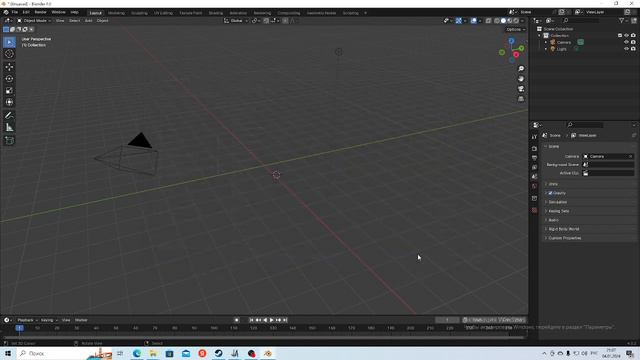The width and height of the screenshot is (640, 360).
Task: Open the viewport Options dropdown
Action: (516, 29)
